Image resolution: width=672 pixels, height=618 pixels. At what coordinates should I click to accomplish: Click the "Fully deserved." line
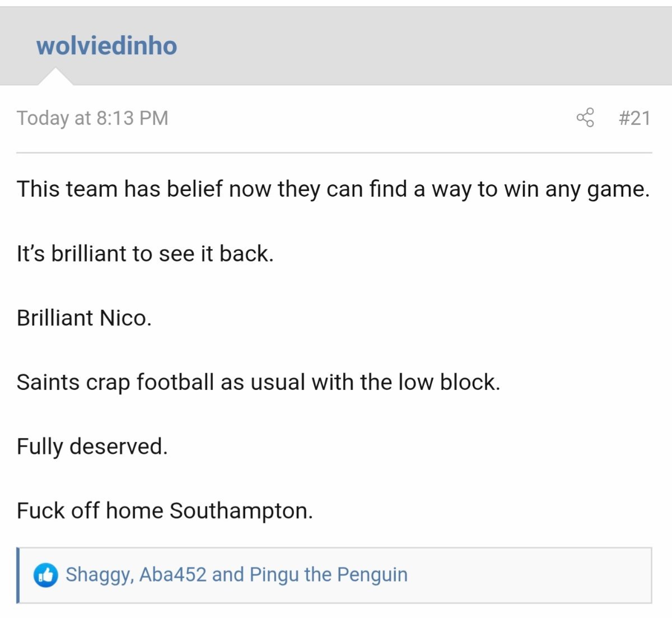[x=92, y=447]
